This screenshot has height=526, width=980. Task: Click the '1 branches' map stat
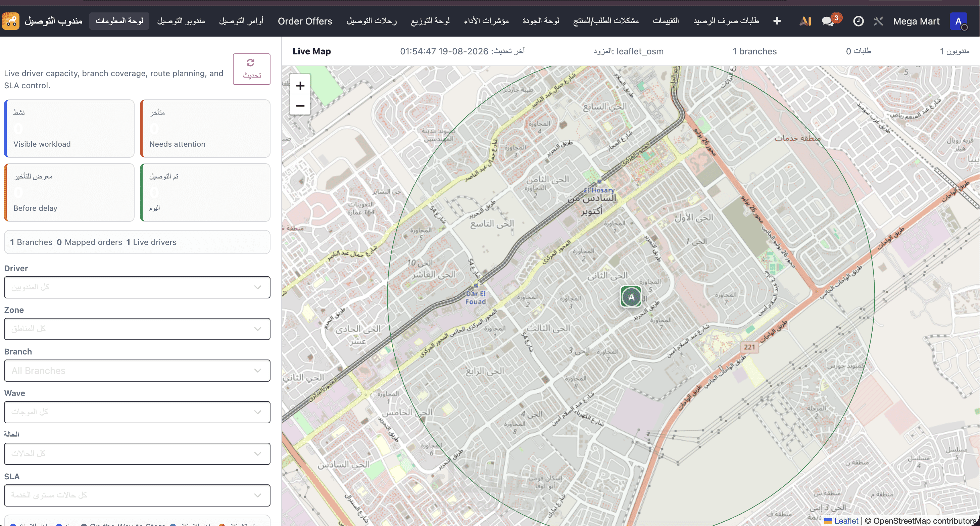pos(755,51)
